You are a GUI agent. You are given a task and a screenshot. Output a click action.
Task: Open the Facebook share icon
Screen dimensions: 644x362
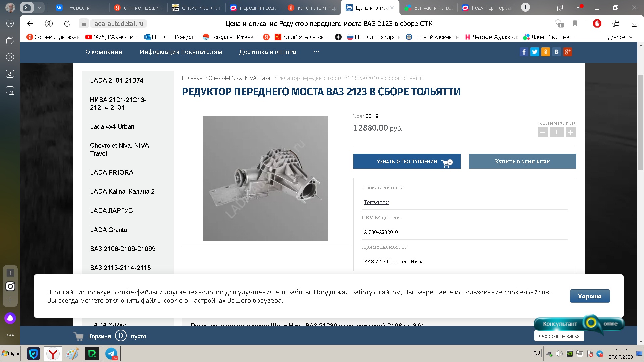524,52
